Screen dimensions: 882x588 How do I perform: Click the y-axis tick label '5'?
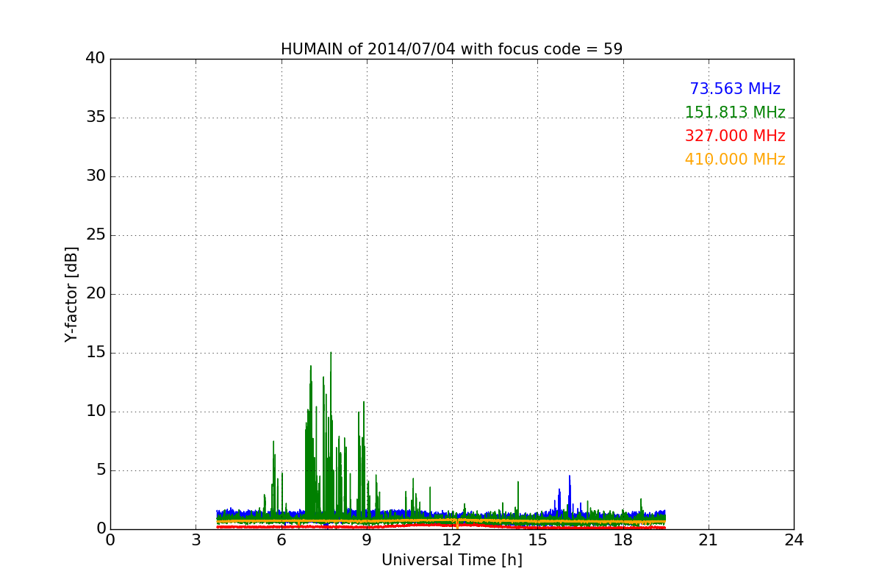tap(101, 470)
